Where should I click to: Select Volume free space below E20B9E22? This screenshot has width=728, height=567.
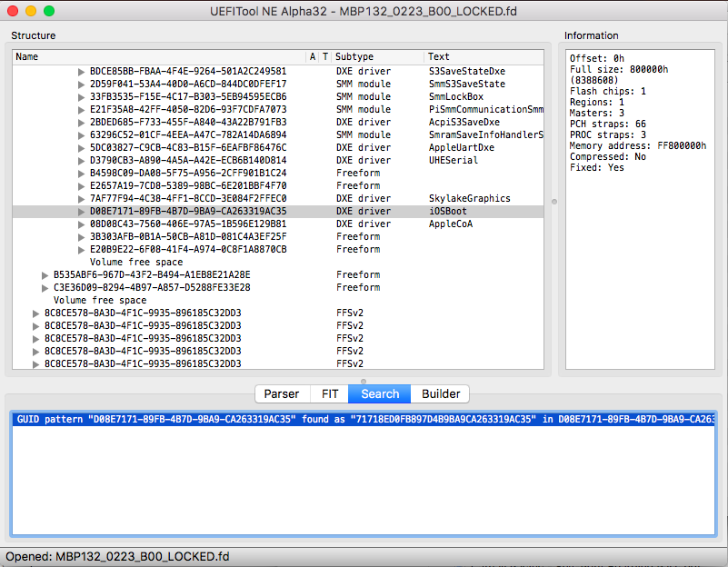coord(136,263)
